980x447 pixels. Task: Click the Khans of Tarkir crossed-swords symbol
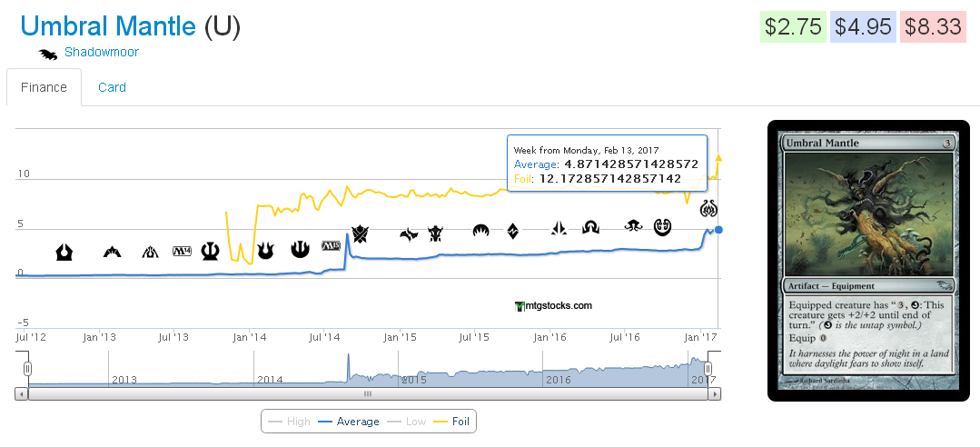[x=361, y=234]
